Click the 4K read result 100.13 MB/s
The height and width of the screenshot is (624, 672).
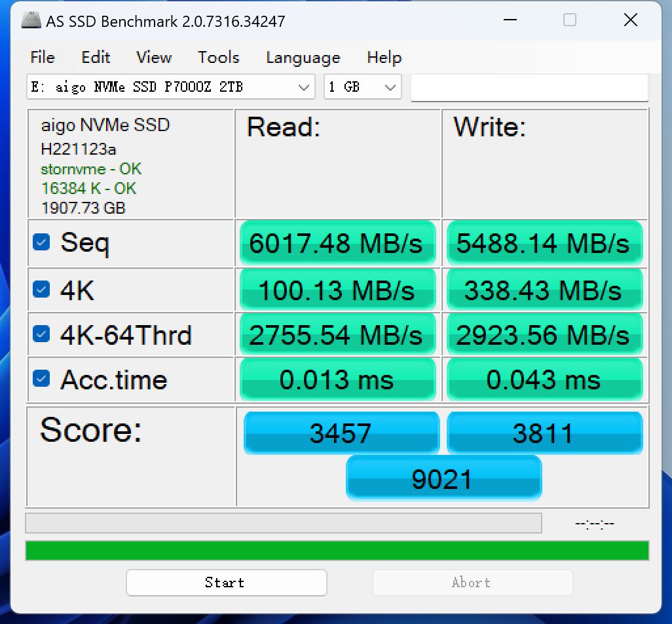pyautogui.click(x=337, y=290)
